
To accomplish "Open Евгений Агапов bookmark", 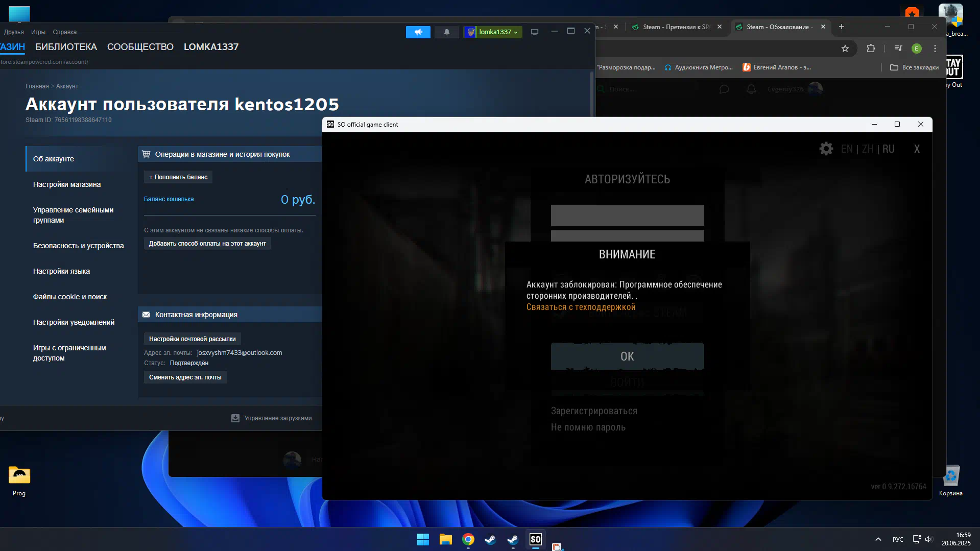I will click(x=777, y=67).
